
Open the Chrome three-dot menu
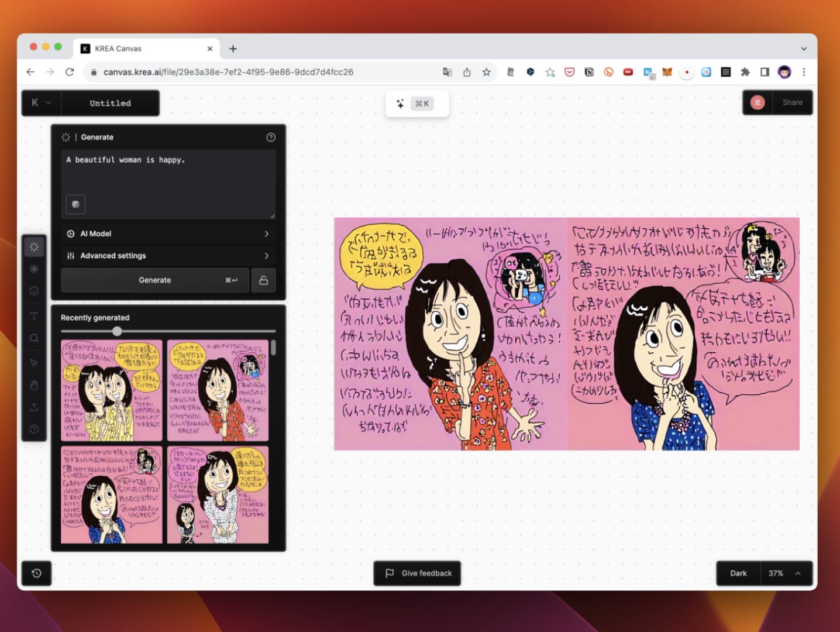point(804,72)
